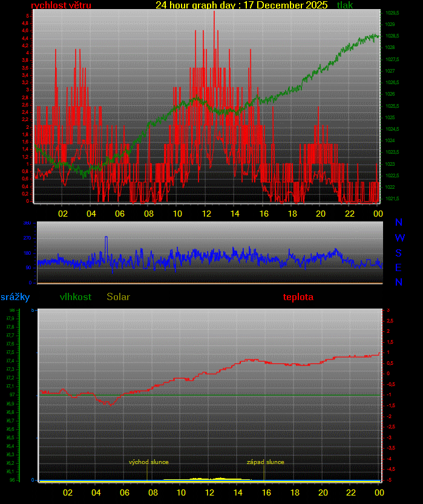Click the 'W' wind direction letter

399,238
